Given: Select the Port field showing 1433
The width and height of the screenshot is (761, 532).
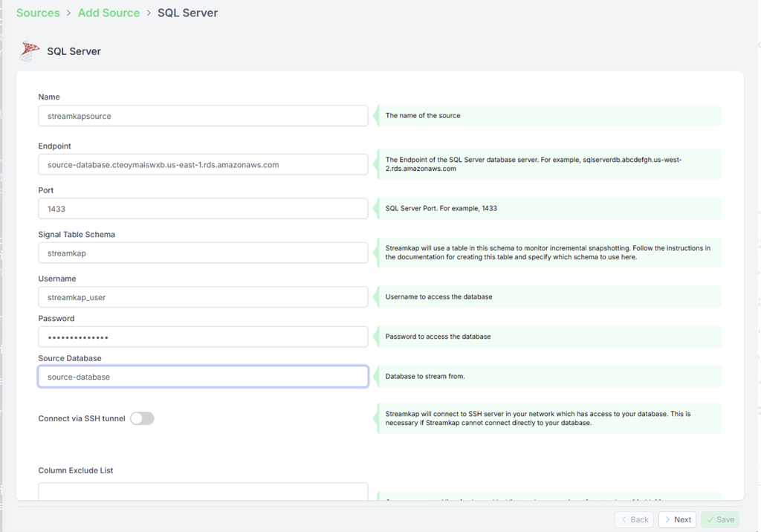Looking at the screenshot, I should pyautogui.click(x=203, y=208).
